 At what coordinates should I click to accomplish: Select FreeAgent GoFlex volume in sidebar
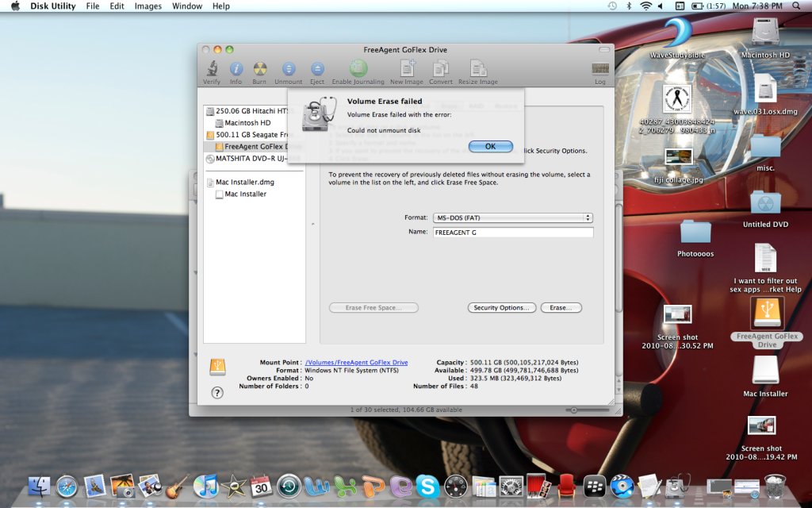(251, 147)
